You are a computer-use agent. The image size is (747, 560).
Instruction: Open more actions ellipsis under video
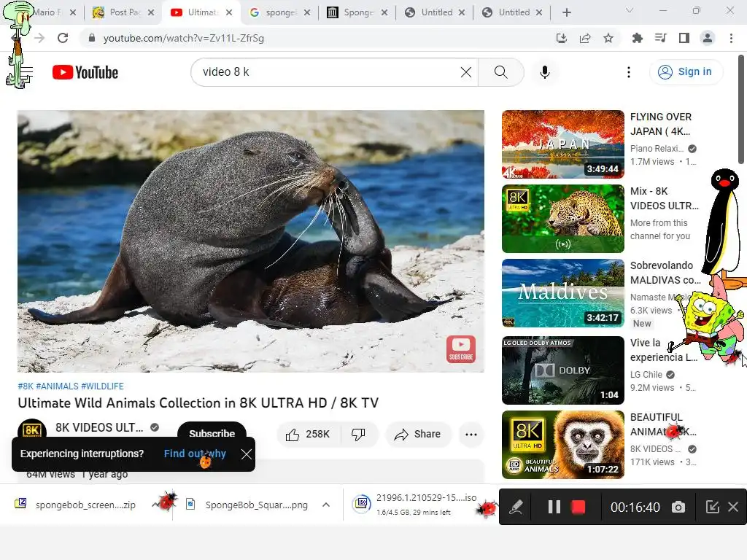click(x=471, y=435)
